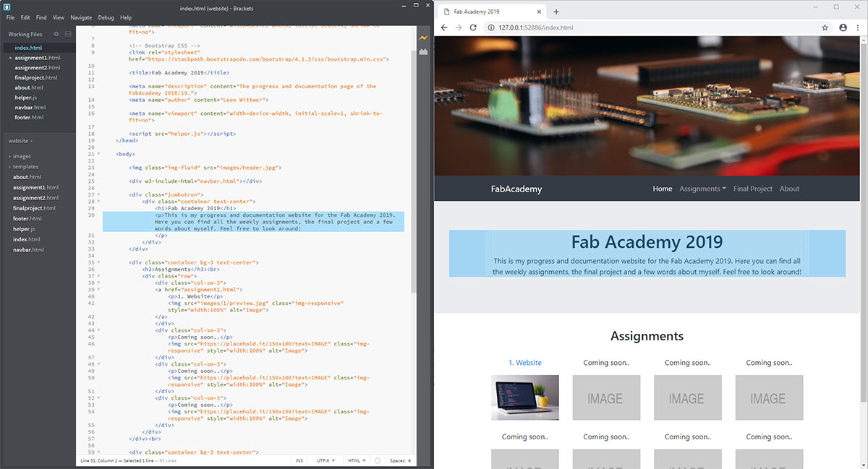Open the View menu in Brackets
Viewport: 868px width, 469px height.
[x=59, y=17]
